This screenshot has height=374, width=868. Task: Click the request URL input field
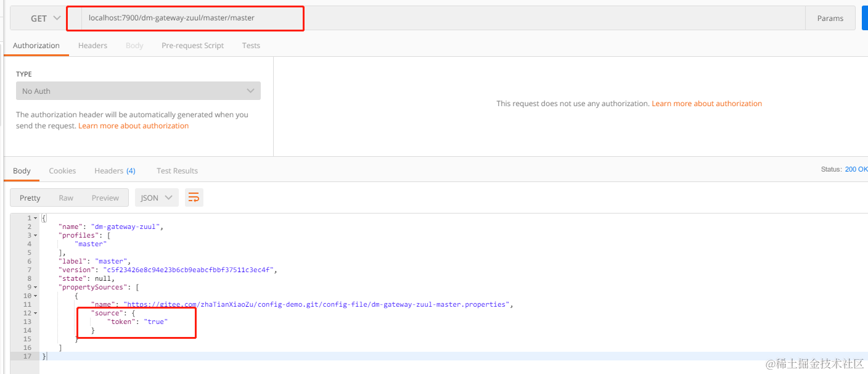(443, 19)
